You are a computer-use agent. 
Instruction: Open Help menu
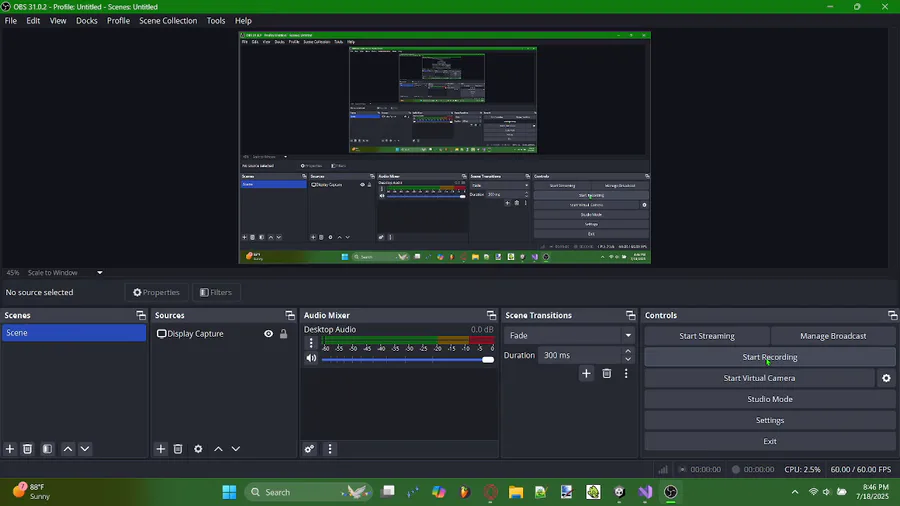pos(243,21)
